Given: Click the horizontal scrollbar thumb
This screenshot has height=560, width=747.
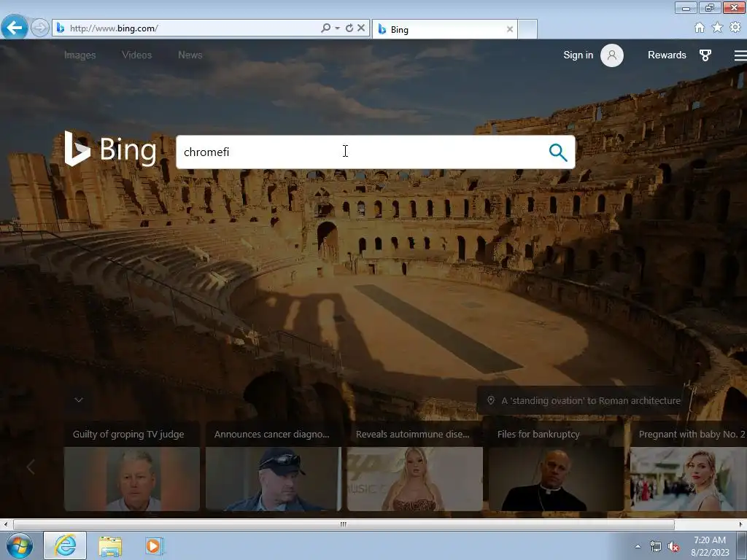Looking at the screenshot, I should click(x=344, y=524).
